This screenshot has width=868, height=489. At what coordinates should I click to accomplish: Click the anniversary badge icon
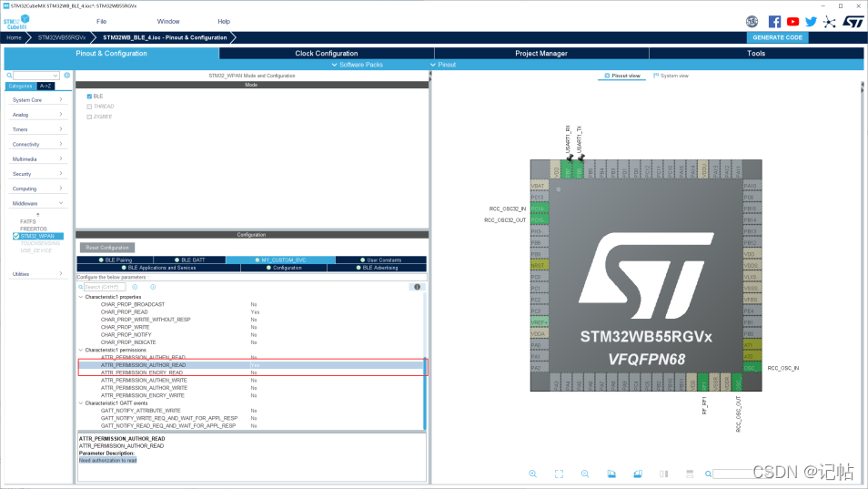click(x=752, y=22)
